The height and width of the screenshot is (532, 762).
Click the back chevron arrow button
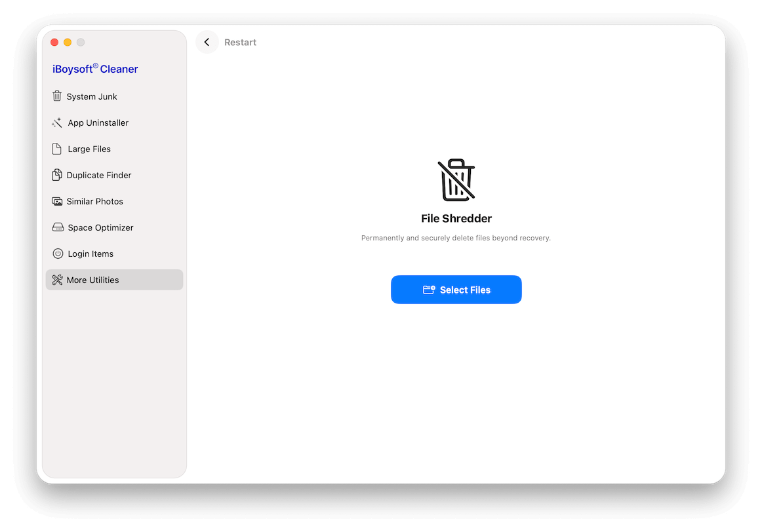coord(207,41)
